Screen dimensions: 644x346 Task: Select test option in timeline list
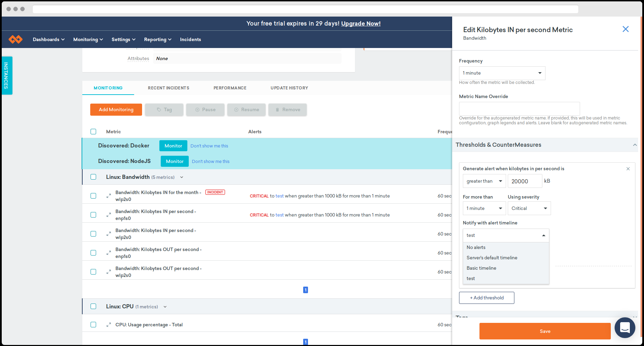(506, 279)
